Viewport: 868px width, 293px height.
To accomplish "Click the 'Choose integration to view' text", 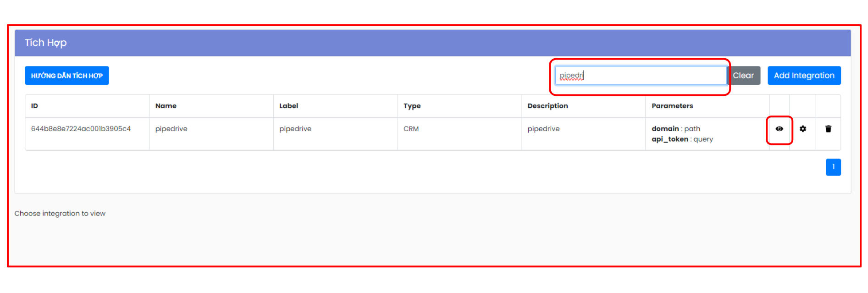I will point(60,214).
